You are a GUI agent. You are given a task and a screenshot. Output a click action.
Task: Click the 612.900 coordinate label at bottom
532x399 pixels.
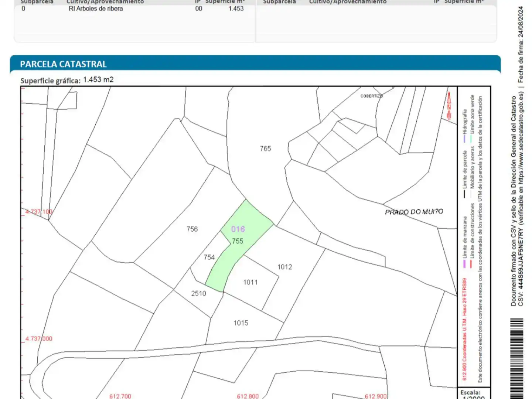376,396
